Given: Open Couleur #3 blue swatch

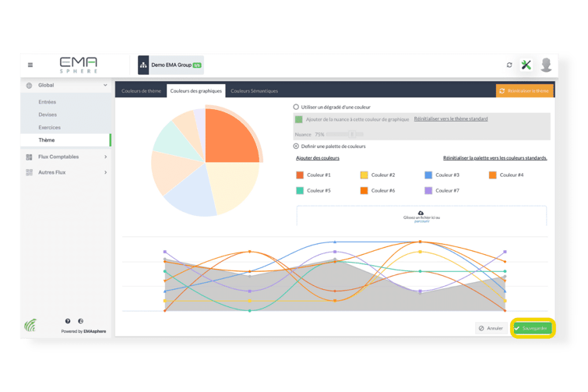Looking at the screenshot, I should tap(428, 175).
